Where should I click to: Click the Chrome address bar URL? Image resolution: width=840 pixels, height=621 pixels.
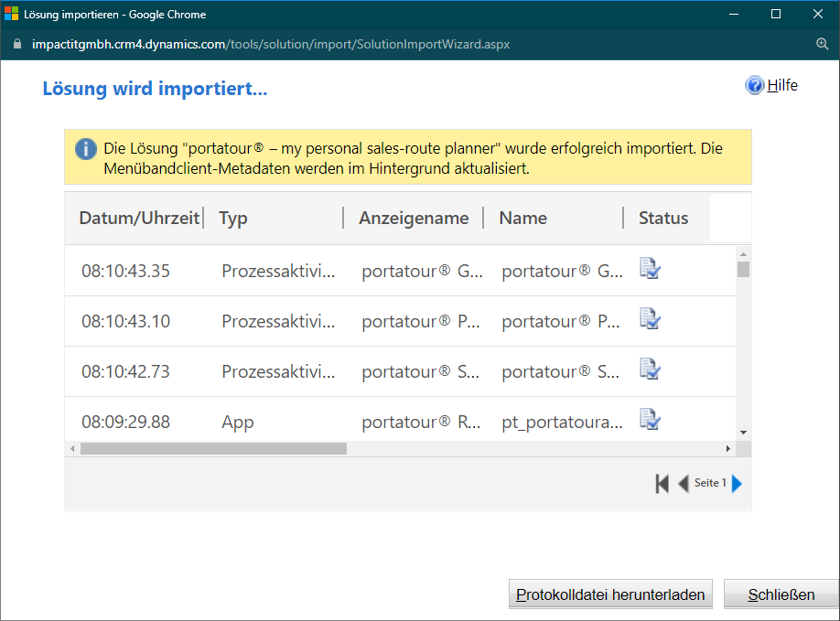271,44
